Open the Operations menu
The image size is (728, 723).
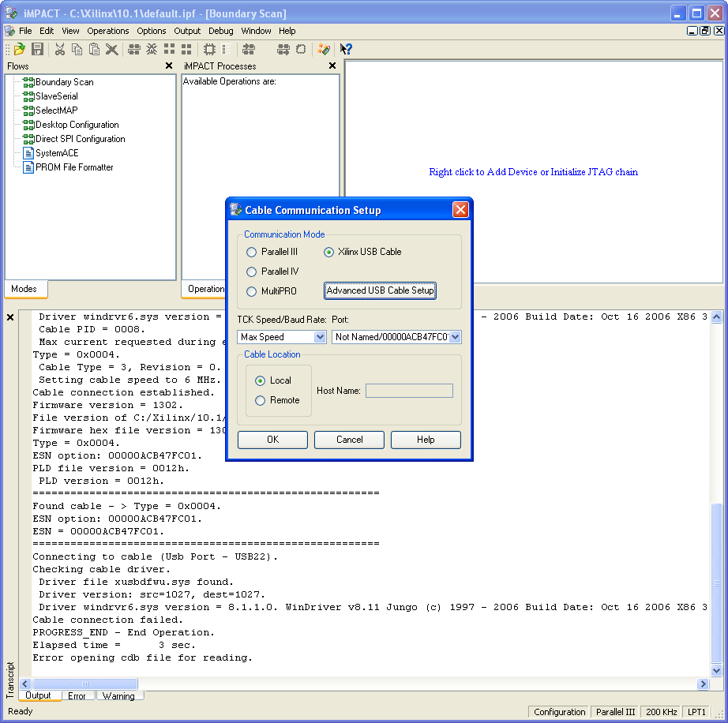[x=108, y=31]
